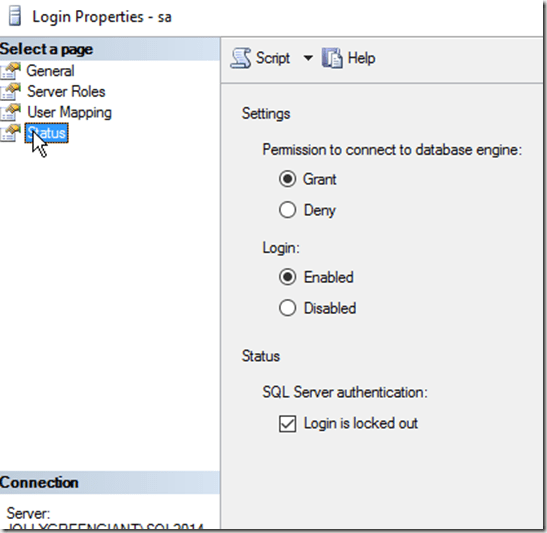Image resolution: width=547 pixels, height=533 pixels.
Task: Click the Status page icon
Action: click(11, 133)
